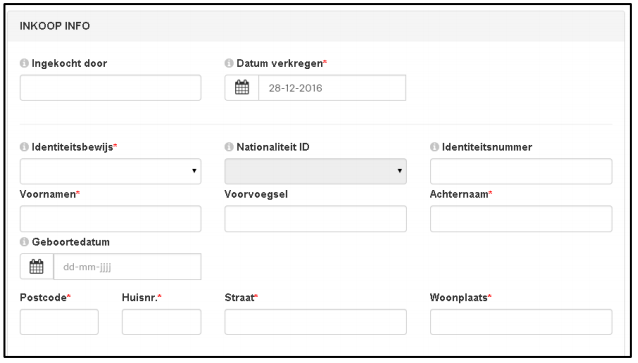
Task: Open the calendar icon for Datum verkregen
Action: (242, 87)
